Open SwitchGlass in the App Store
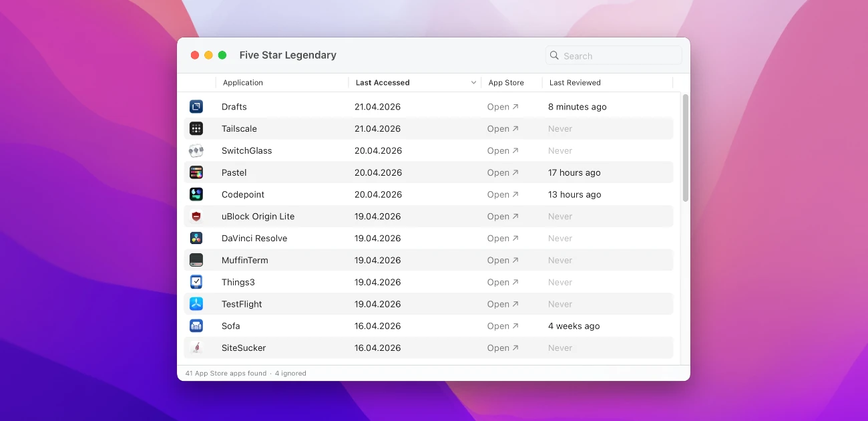 click(x=503, y=151)
